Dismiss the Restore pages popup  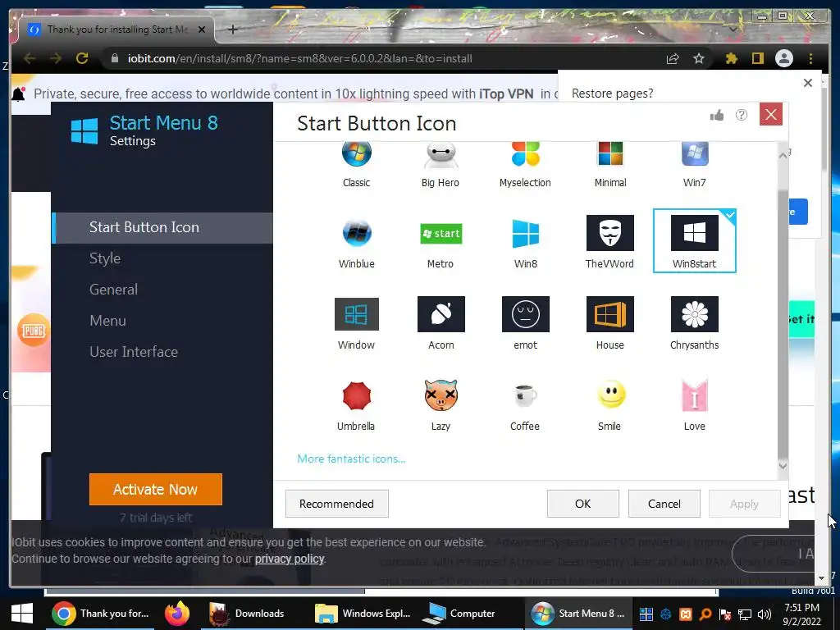click(808, 83)
